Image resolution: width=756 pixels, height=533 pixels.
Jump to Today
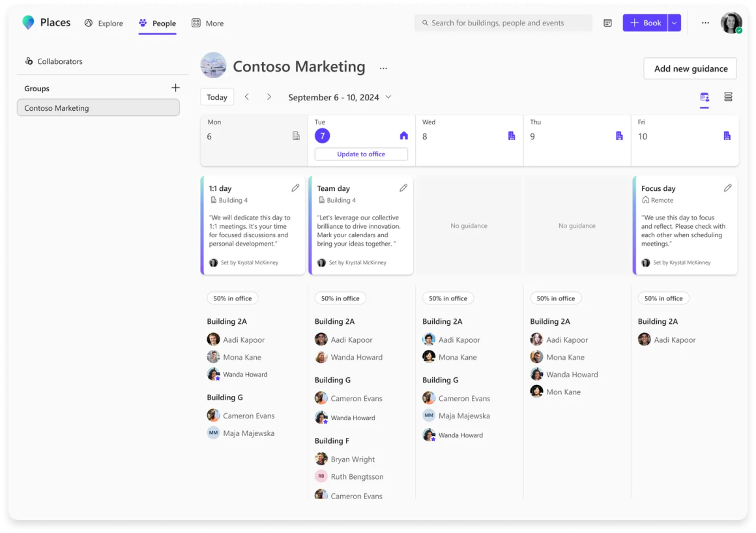(217, 97)
